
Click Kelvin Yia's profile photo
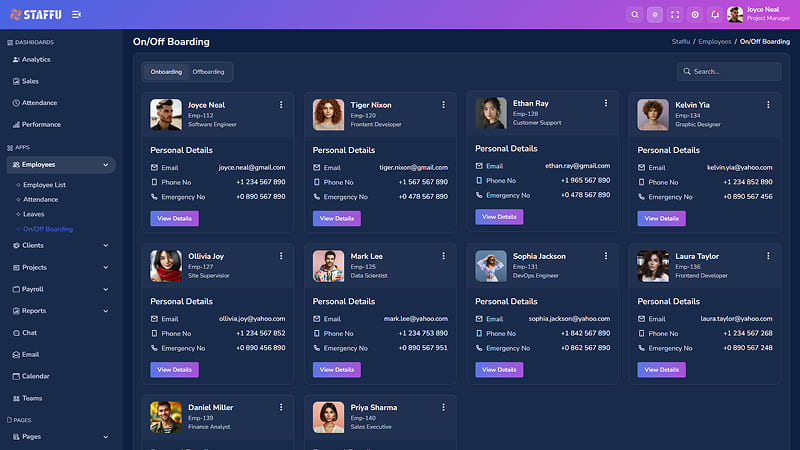coord(653,115)
